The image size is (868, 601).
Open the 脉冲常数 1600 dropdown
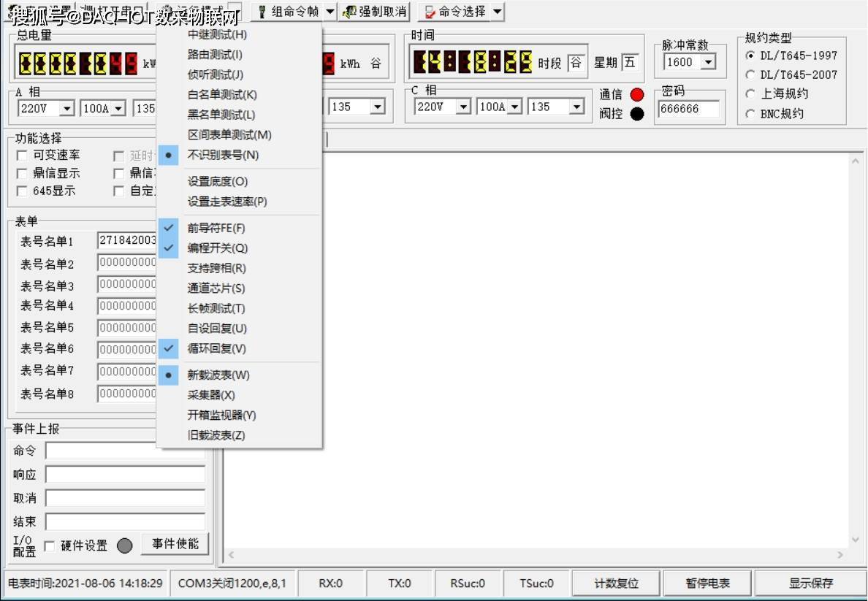tap(704, 63)
